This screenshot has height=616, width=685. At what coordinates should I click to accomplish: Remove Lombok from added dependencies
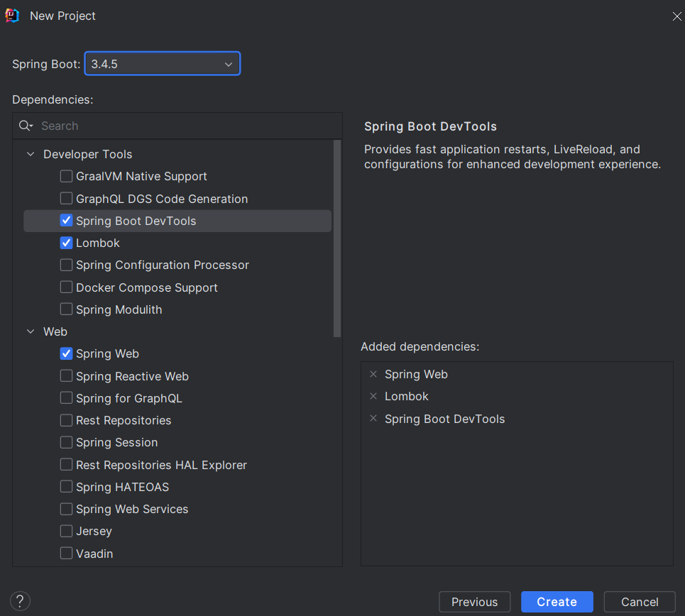373,396
